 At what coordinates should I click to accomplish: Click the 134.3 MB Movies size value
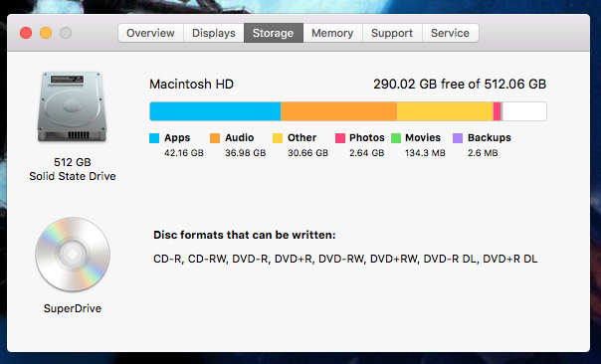tap(425, 153)
